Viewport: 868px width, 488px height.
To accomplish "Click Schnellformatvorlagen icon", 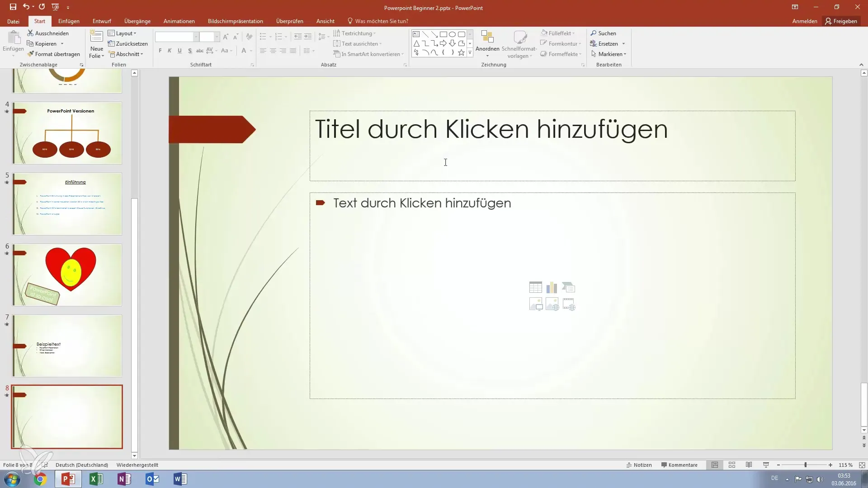I will pyautogui.click(x=520, y=37).
